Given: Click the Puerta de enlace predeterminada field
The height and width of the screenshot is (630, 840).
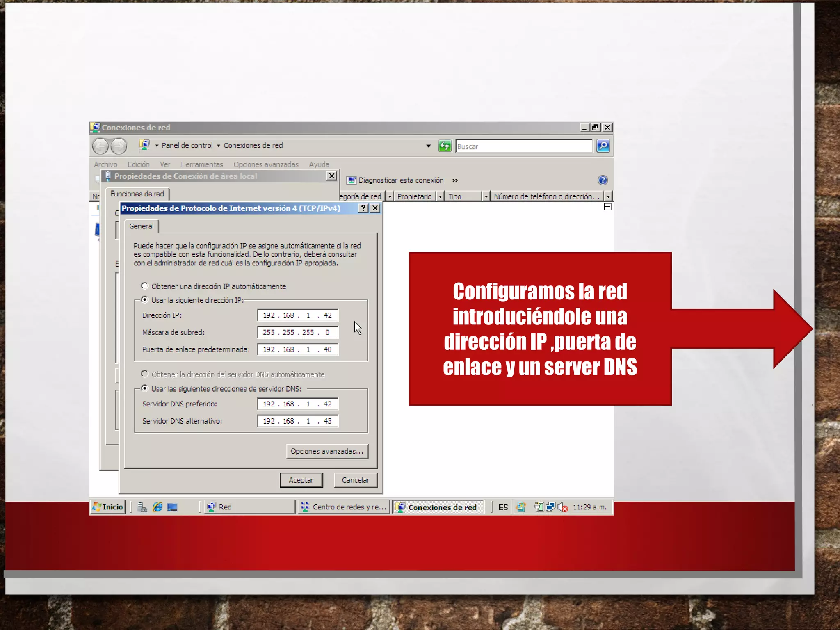Looking at the screenshot, I should [x=298, y=349].
